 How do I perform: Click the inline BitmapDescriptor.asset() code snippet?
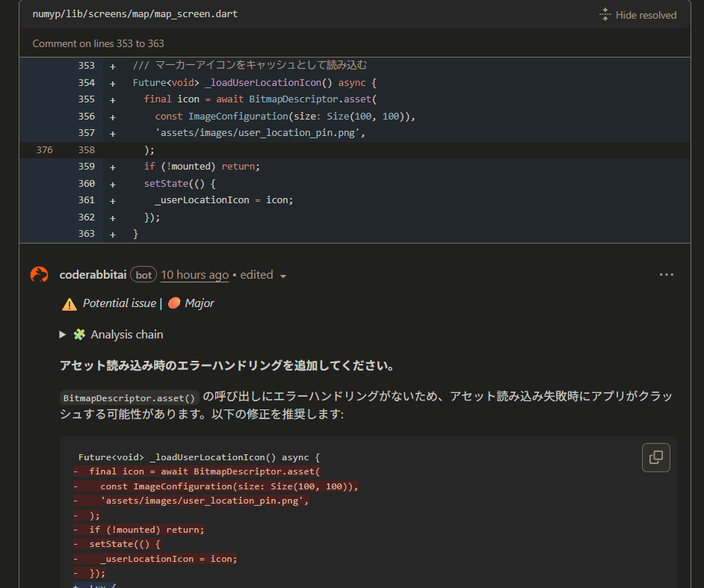point(129,398)
